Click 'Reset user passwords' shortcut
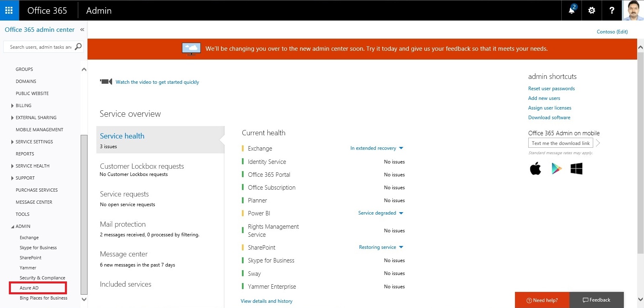The width and height of the screenshot is (644, 308). 551,89
